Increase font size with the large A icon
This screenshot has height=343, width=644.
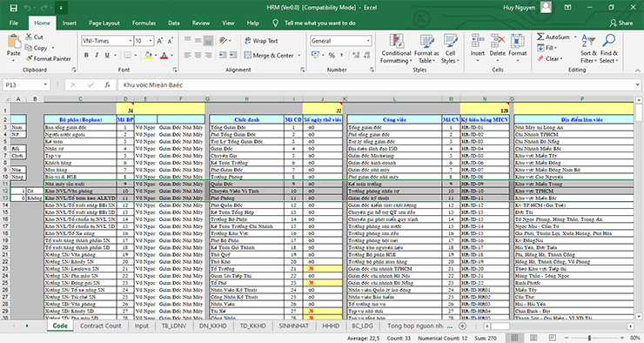(160, 41)
